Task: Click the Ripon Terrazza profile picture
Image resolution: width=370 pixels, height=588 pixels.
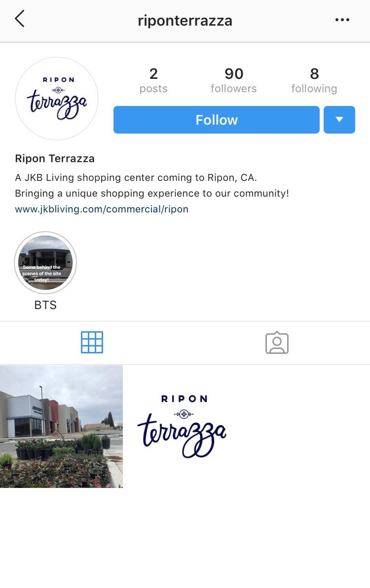Action: (57, 99)
